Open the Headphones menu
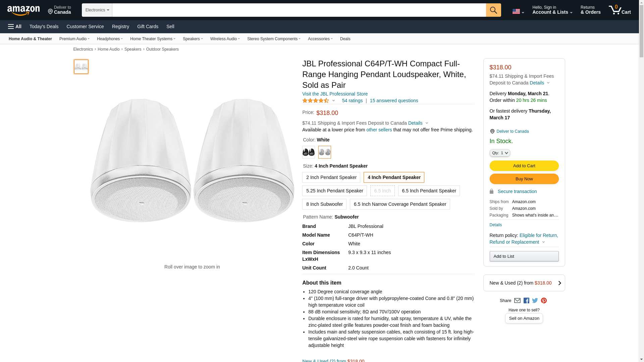 click(x=110, y=39)
